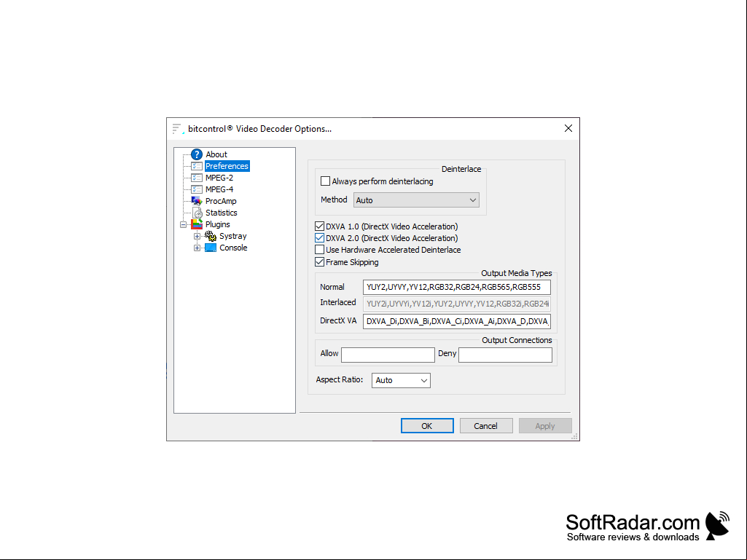Expand the Systray tree node
The height and width of the screenshot is (560, 747).
tap(197, 236)
